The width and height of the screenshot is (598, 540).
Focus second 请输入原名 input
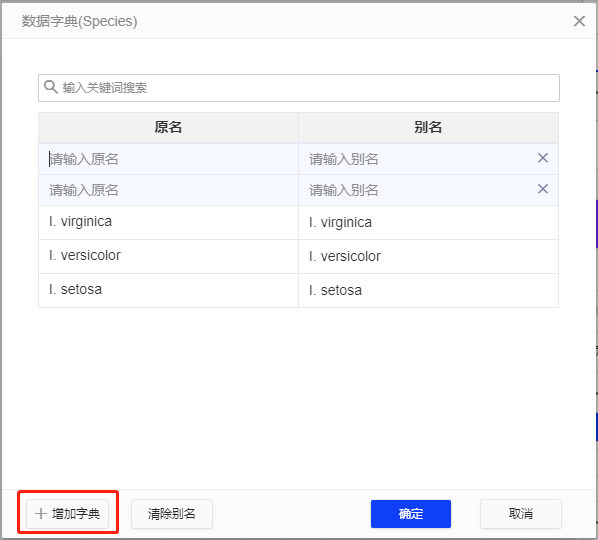pyautogui.click(x=168, y=190)
